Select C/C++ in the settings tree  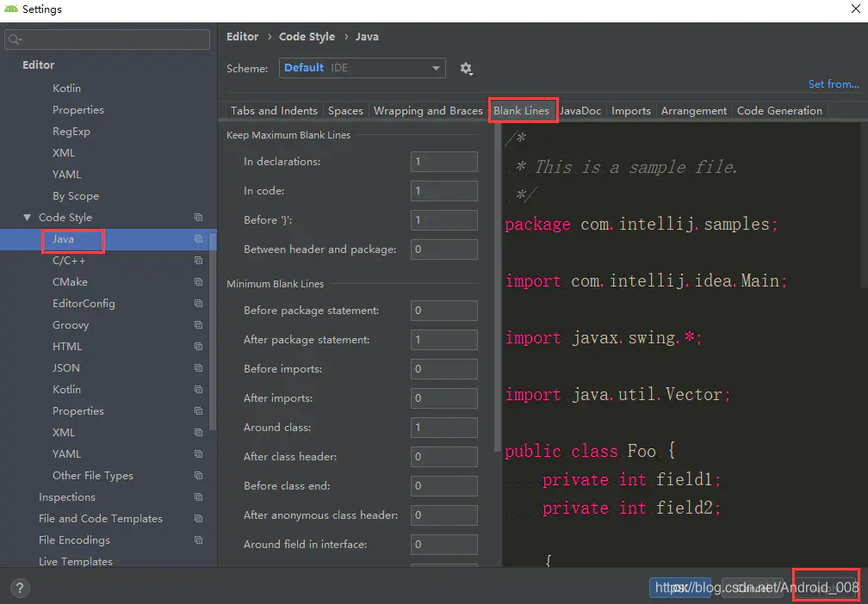(x=69, y=261)
